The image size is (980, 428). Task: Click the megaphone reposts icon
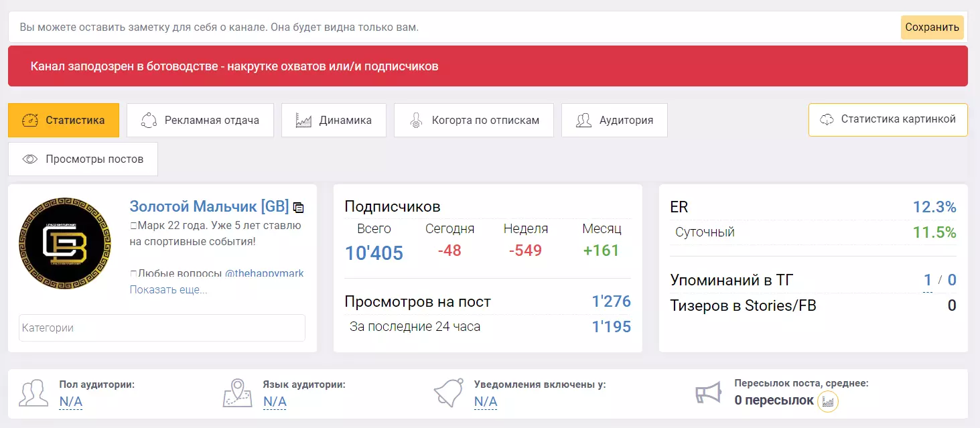(x=709, y=393)
